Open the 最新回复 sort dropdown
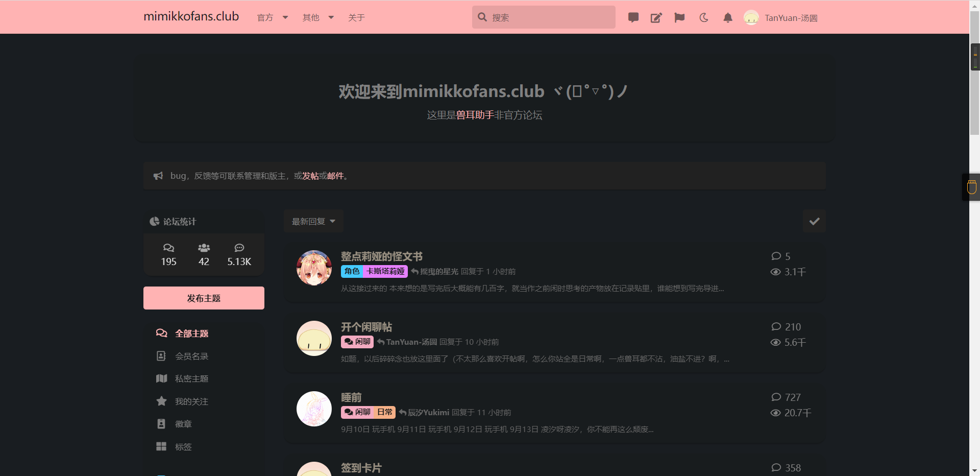The image size is (980, 476). pyautogui.click(x=313, y=221)
